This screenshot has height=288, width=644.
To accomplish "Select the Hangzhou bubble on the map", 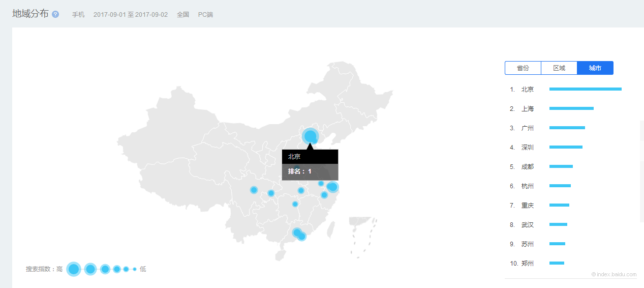I will (324, 195).
